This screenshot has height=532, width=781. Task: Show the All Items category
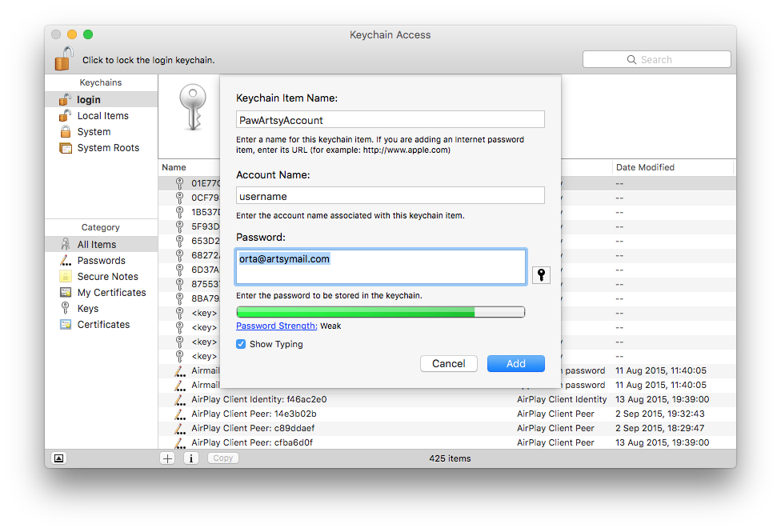[x=101, y=244]
